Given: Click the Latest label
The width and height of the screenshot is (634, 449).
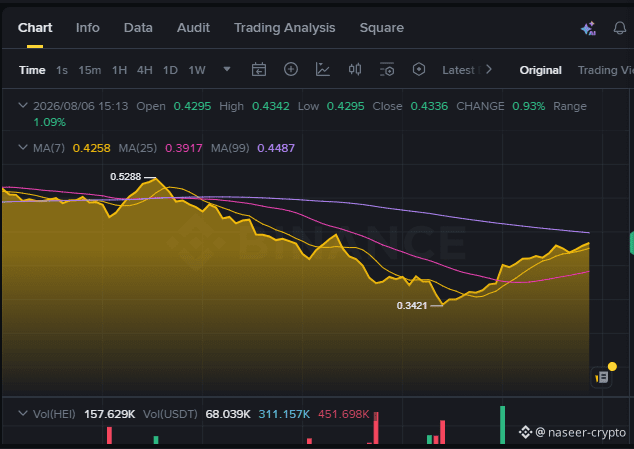Looking at the screenshot, I should click(x=459, y=70).
